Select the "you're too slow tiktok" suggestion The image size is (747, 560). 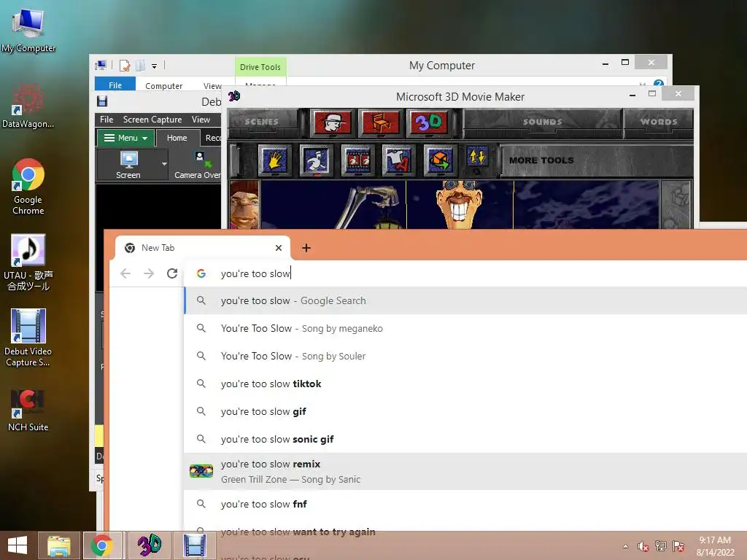click(465, 384)
